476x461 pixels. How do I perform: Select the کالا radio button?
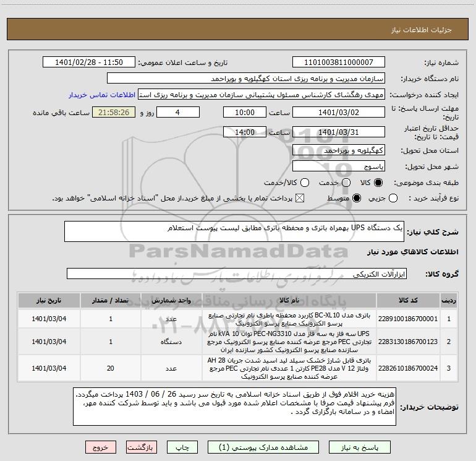(x=378, y=183)
